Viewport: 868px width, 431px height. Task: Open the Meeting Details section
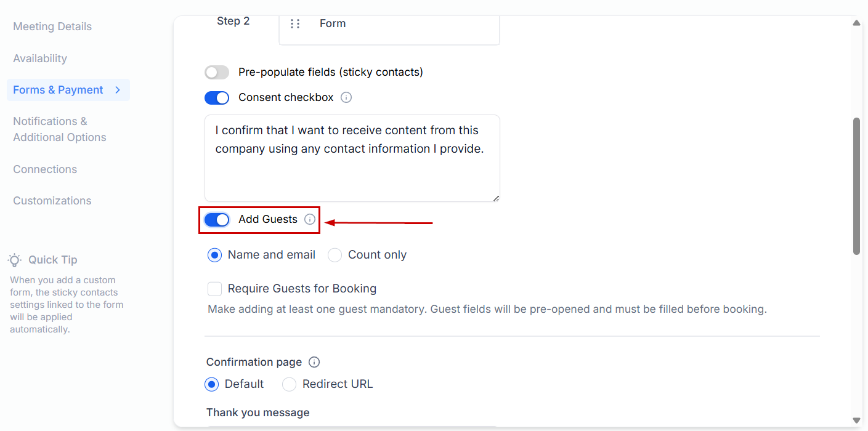[52, 26]
